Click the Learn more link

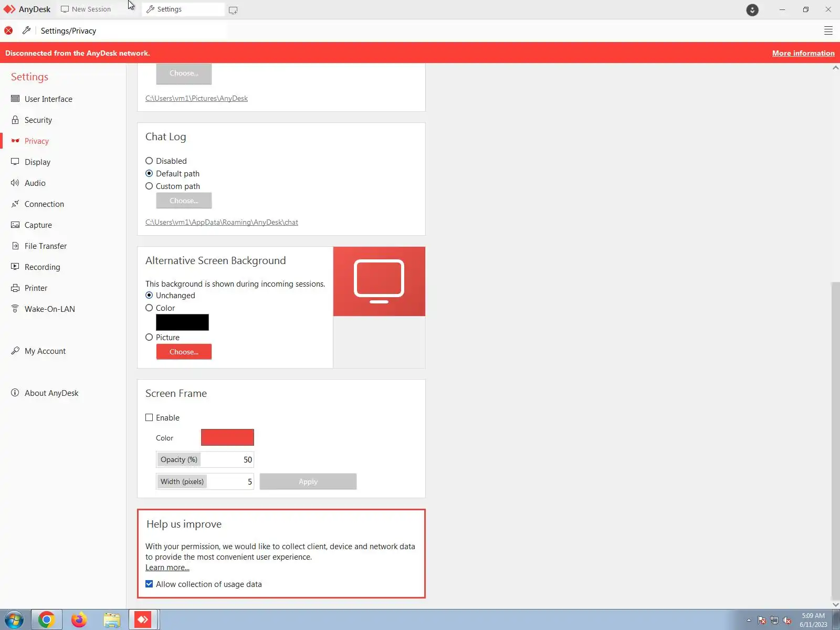click(x=167, y=568)
